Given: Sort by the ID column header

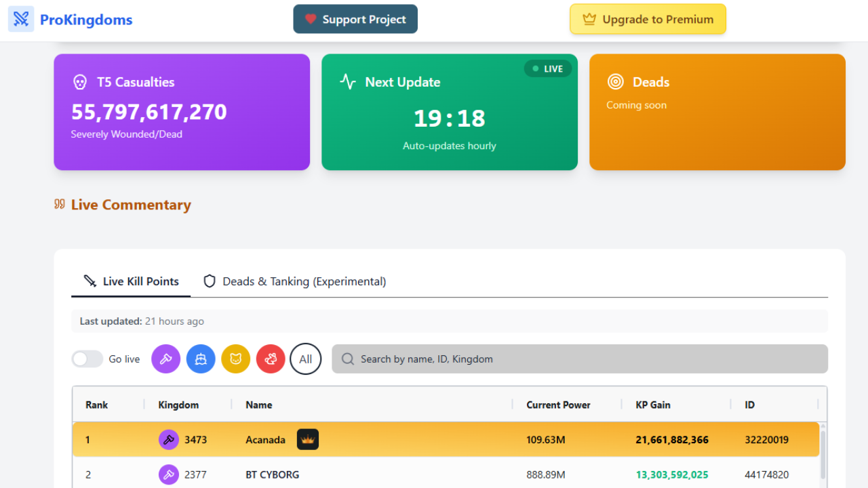Looking at the screenshot, I should pyautogui.click(x=749, y=405).
